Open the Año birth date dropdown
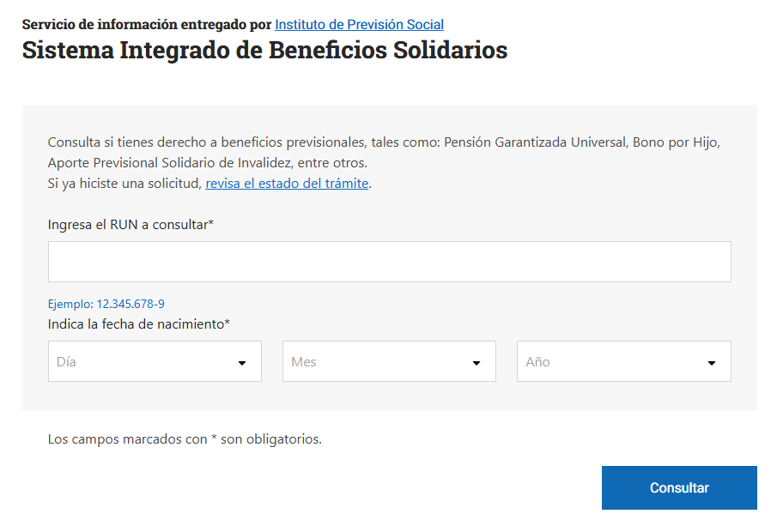Screen dimensions: 777x532 pyautogui.click(x=624, y=361)
